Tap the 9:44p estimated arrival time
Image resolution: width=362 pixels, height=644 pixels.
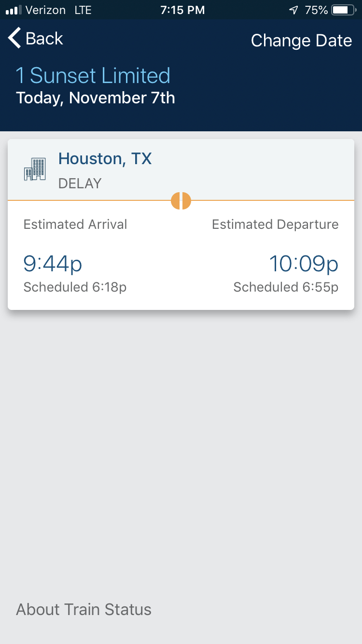[53, 264]
